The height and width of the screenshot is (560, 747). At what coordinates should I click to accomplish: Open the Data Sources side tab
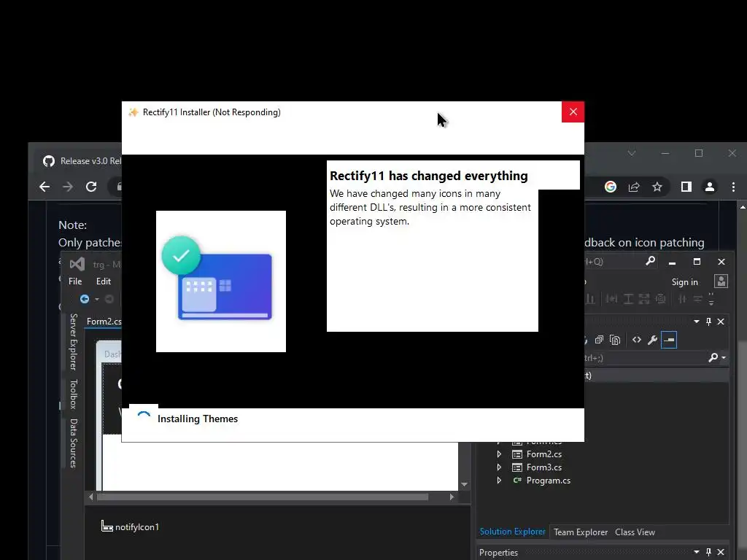coord(74,443)
